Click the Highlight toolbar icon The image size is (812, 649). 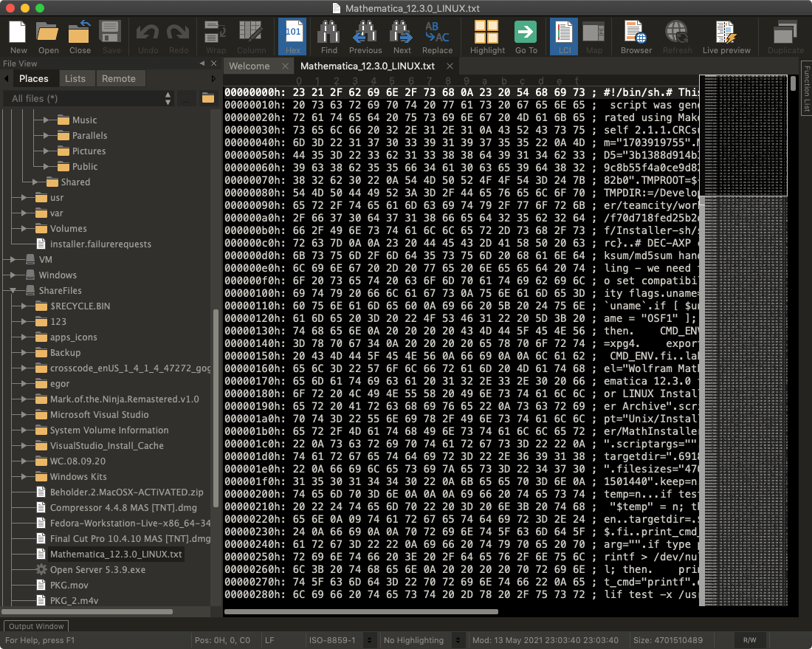tap(486, 33)
